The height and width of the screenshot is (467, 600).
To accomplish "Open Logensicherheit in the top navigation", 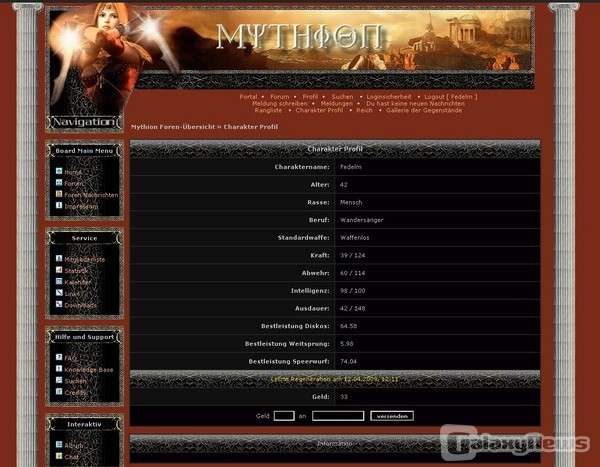I will click(389, 97).
